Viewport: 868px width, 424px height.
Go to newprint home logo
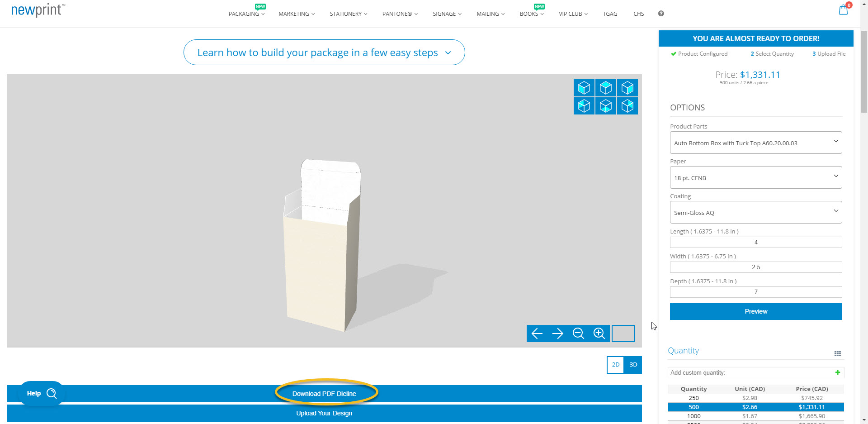click(x=38, y=10)
